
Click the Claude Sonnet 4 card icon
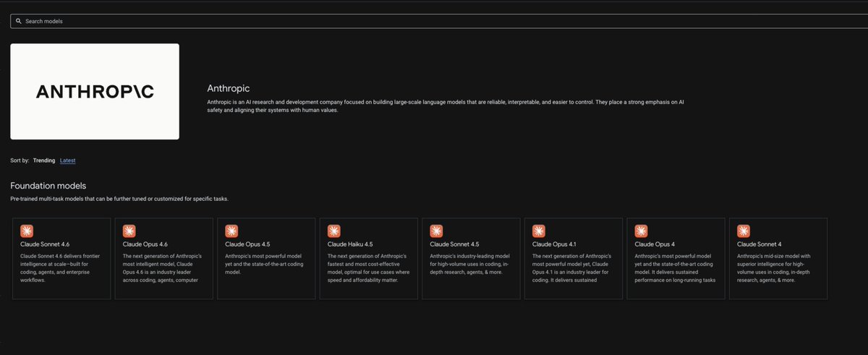[744, 231]
